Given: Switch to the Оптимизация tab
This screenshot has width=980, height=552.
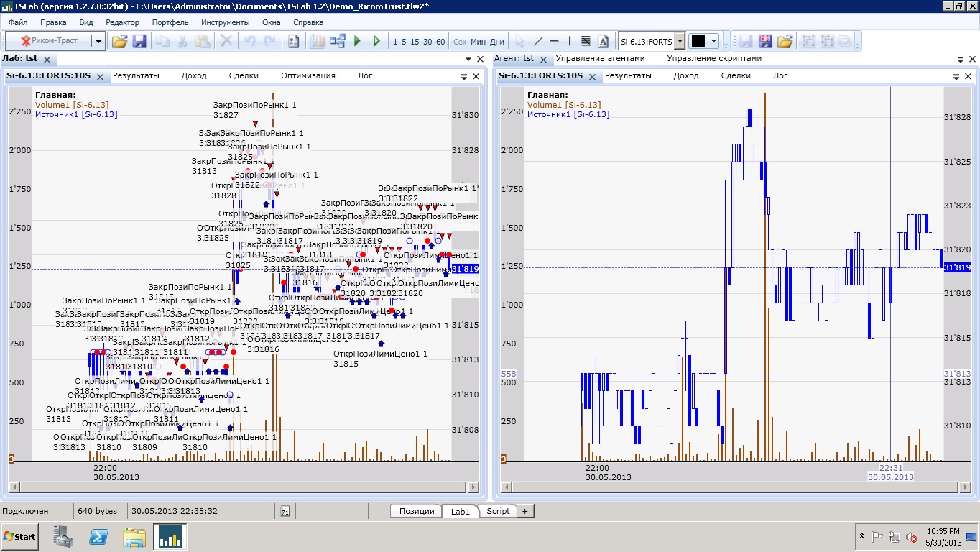Looking at the screenshot, I should pos(308,75).
